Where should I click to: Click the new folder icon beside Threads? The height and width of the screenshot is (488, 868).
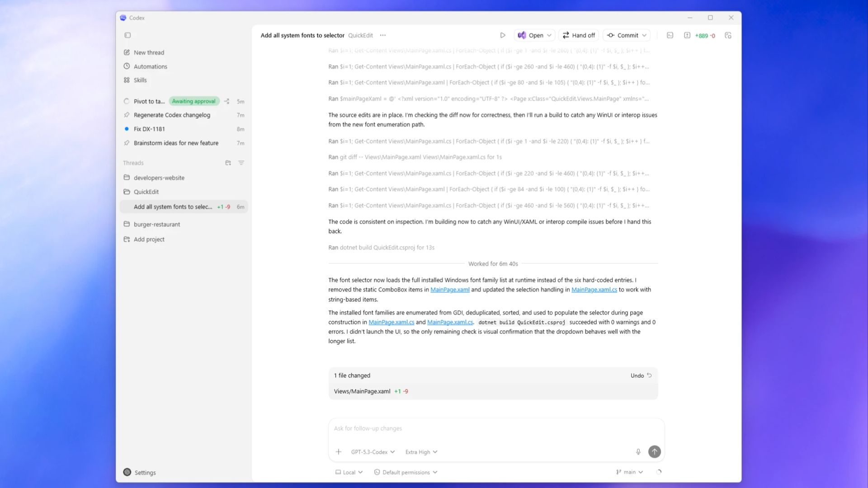click(228, 163)
